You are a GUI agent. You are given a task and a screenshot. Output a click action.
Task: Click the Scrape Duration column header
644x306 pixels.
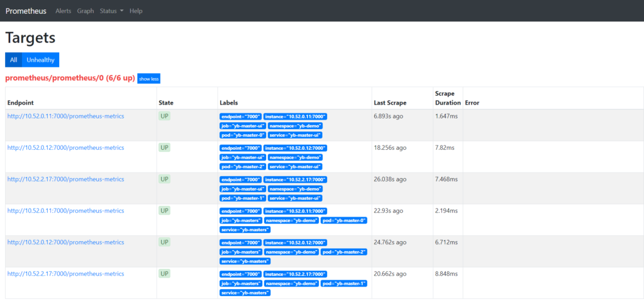point(447,98)
